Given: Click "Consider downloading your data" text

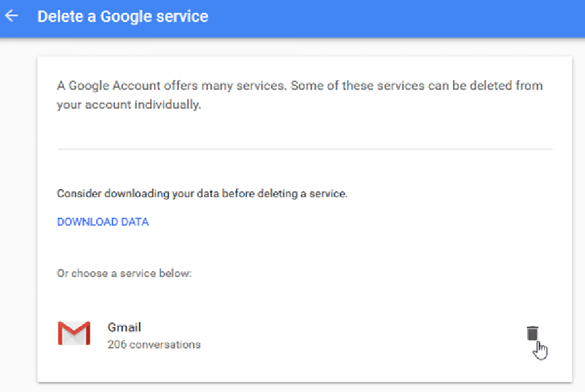Looking at the screenshot, I should coord(201,193).
